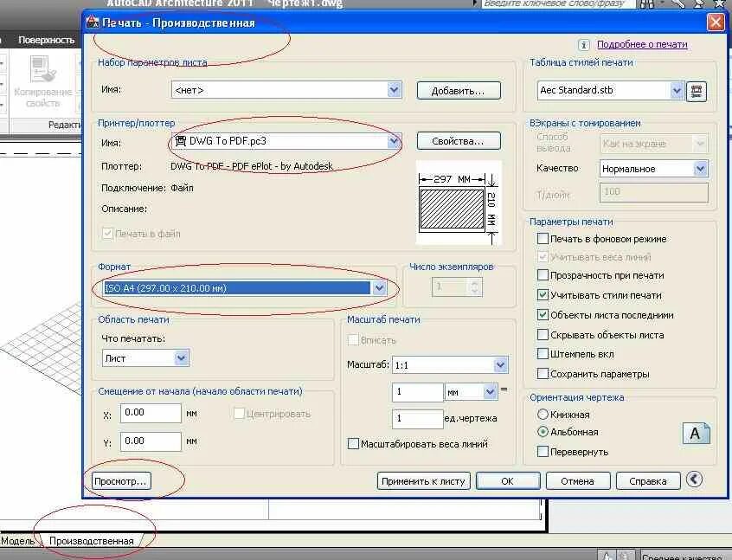
Task: Open printer name dropdown DWG To PDF.pc3
Action: tap(286, 141)
